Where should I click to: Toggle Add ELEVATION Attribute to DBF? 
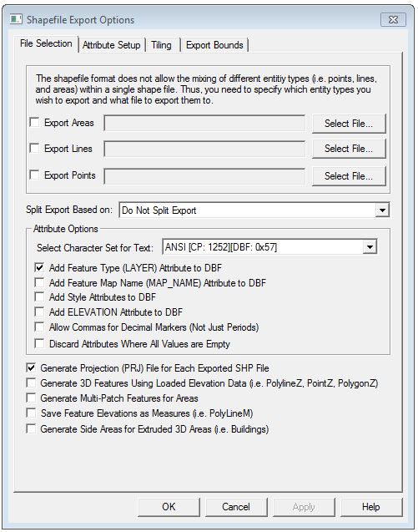[40, 312]
